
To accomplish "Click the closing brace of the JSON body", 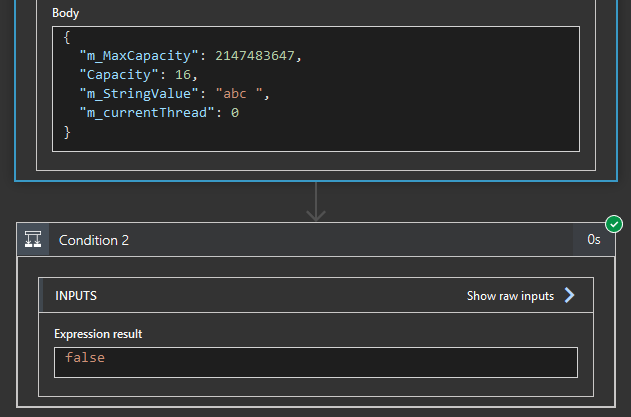I will pyautogui.click(x=67, y=132).
